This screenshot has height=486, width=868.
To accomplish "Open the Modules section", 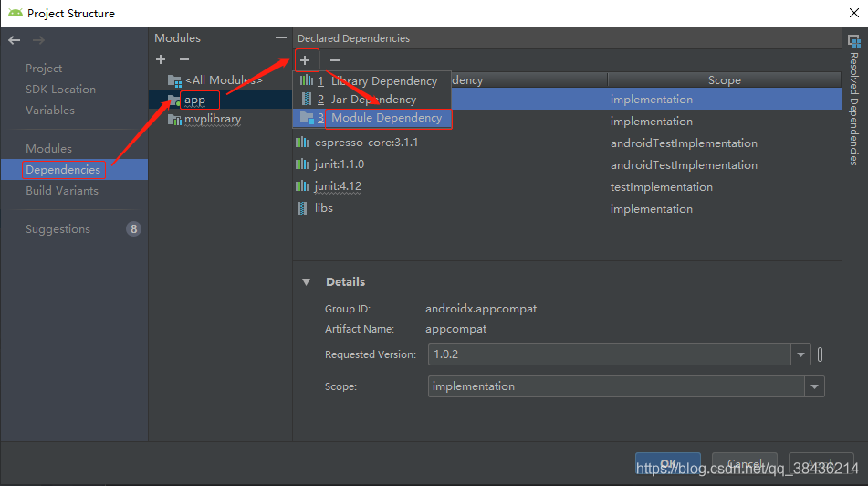I will tap(48, 149).
